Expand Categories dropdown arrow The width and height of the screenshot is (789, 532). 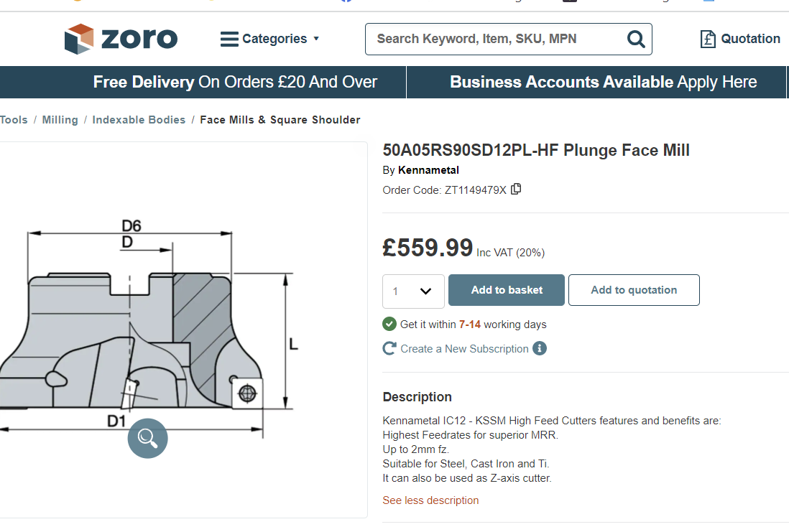(316, 38)
